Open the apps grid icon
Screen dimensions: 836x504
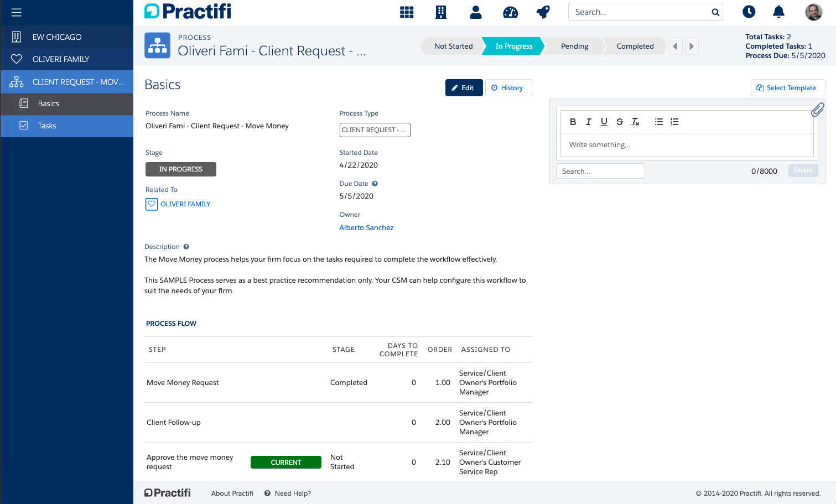pyautogui.click(x=407, y=12)
